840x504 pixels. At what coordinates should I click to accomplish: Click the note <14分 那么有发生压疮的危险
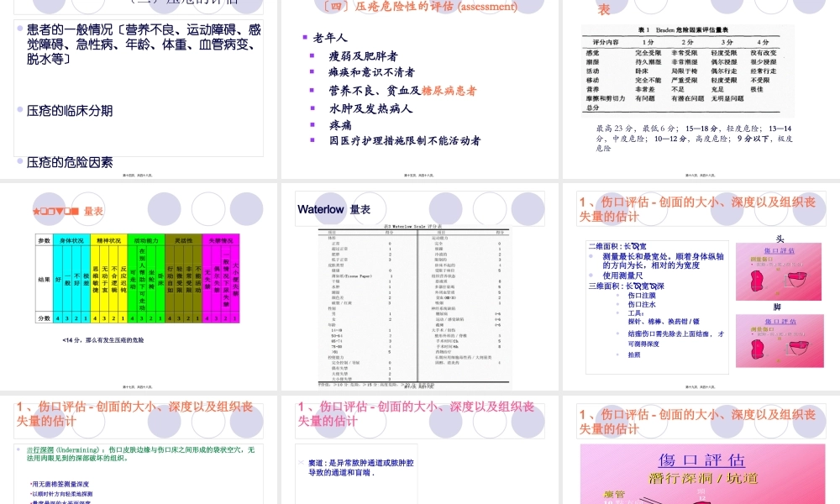(x=102, y=340)
